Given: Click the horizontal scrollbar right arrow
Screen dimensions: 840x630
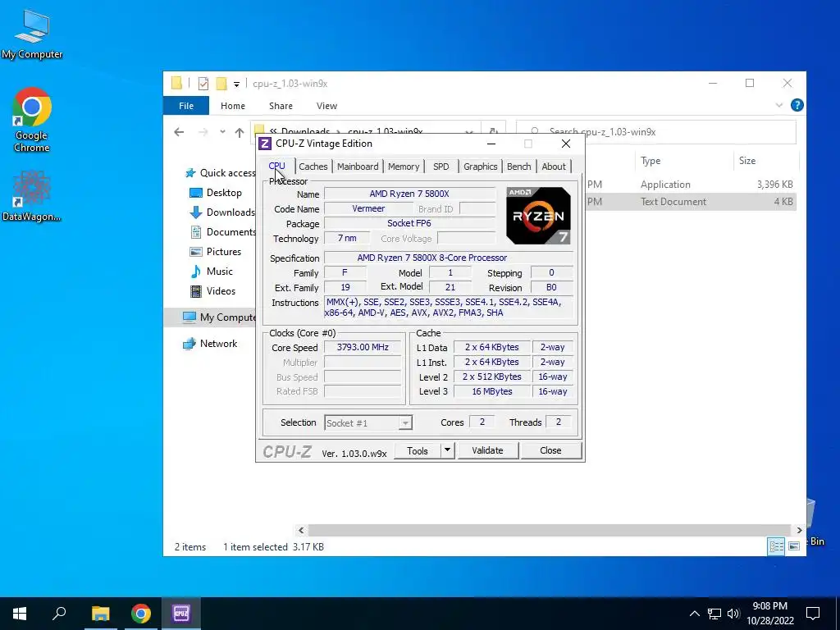Looking at the screenshot, I should coord(799,531).
